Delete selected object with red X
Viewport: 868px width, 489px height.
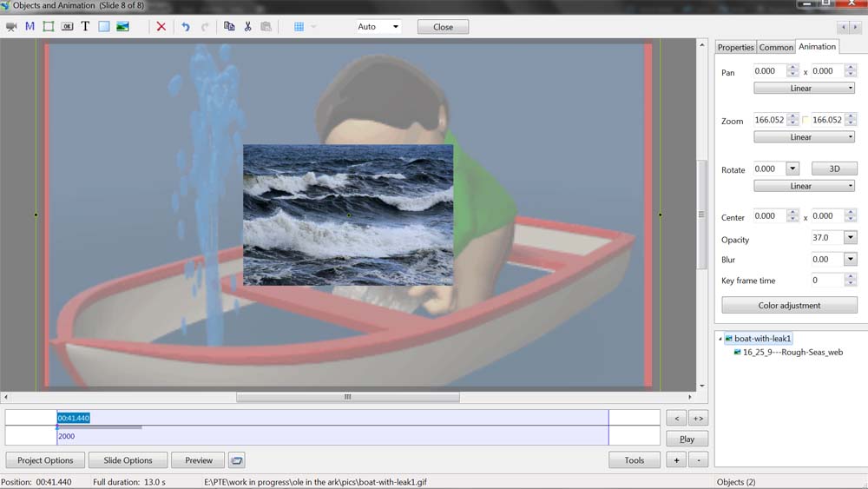(x=161, y=27)
